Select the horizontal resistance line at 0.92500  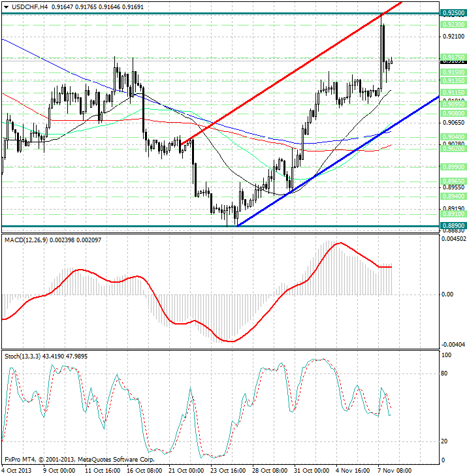coord(221,13)
